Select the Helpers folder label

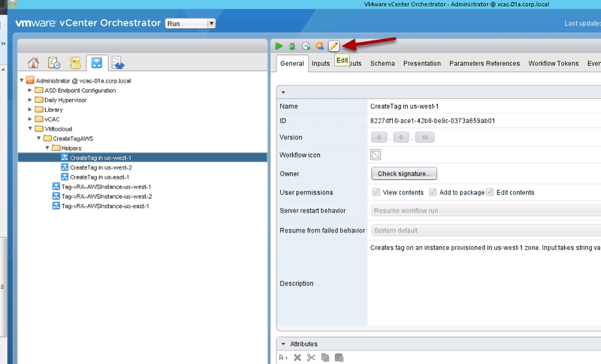pos(71,148)
